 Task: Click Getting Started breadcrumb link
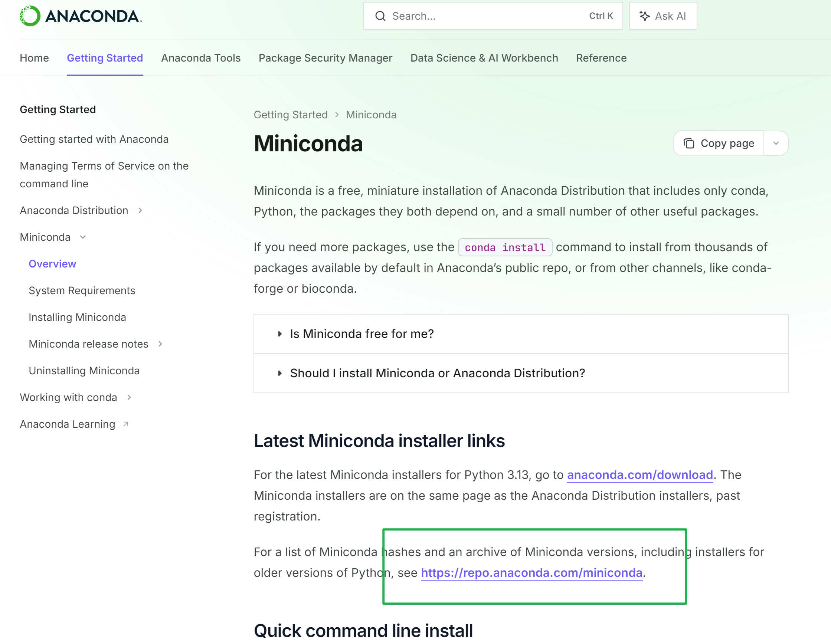(291, 115)
